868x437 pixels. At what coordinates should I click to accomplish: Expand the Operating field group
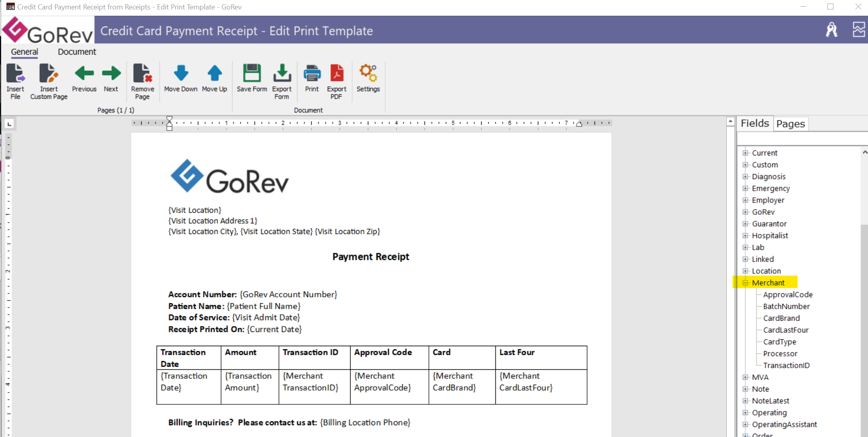coord(745,413)
